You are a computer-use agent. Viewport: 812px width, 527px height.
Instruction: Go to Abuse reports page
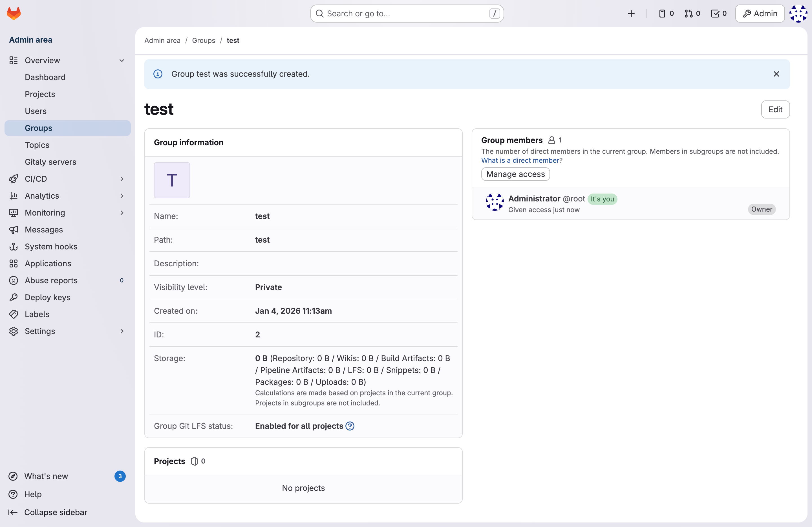(51, 280)
